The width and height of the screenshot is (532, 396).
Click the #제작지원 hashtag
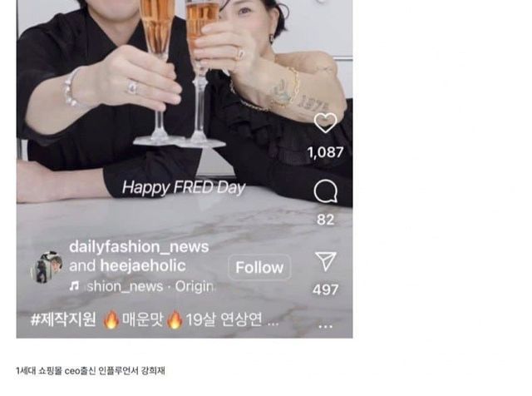63,319
